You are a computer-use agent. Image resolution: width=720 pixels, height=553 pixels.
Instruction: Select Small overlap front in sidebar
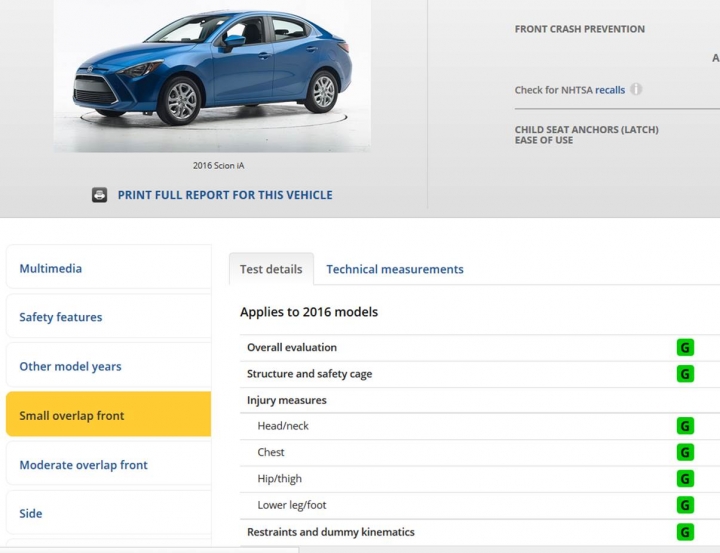(108, 414)
